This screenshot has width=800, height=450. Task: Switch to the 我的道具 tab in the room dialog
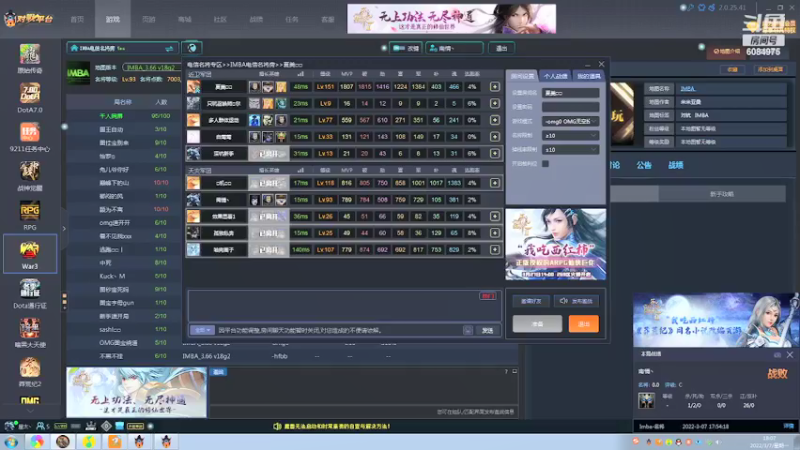pos(588,76)
